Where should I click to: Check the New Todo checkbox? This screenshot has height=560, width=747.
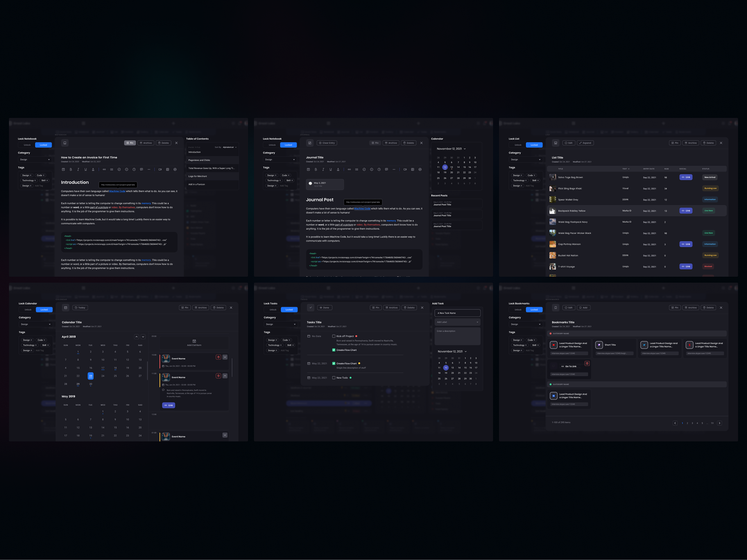(x=333, y=378)
